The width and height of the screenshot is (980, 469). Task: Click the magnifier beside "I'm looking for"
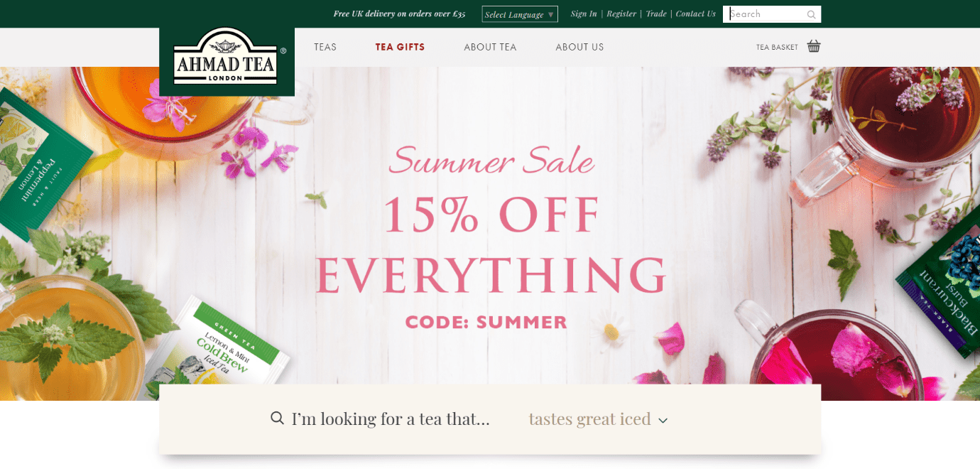coord(278,418)
